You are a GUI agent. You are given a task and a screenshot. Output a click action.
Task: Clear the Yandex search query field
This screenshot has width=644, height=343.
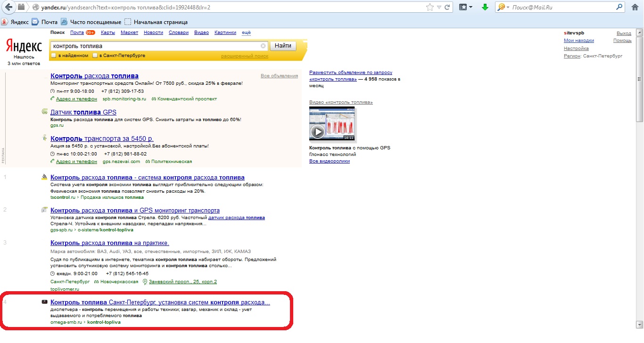point(263,46)
